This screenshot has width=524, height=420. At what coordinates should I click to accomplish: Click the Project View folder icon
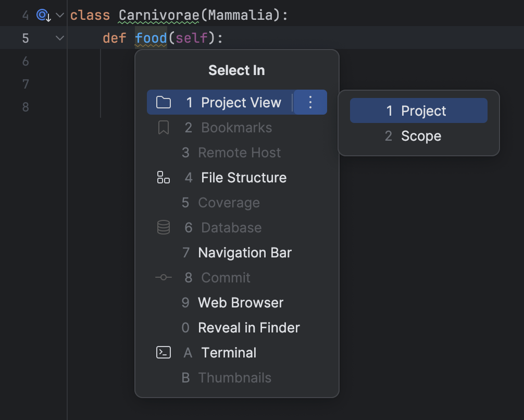(x=163, y=102)
